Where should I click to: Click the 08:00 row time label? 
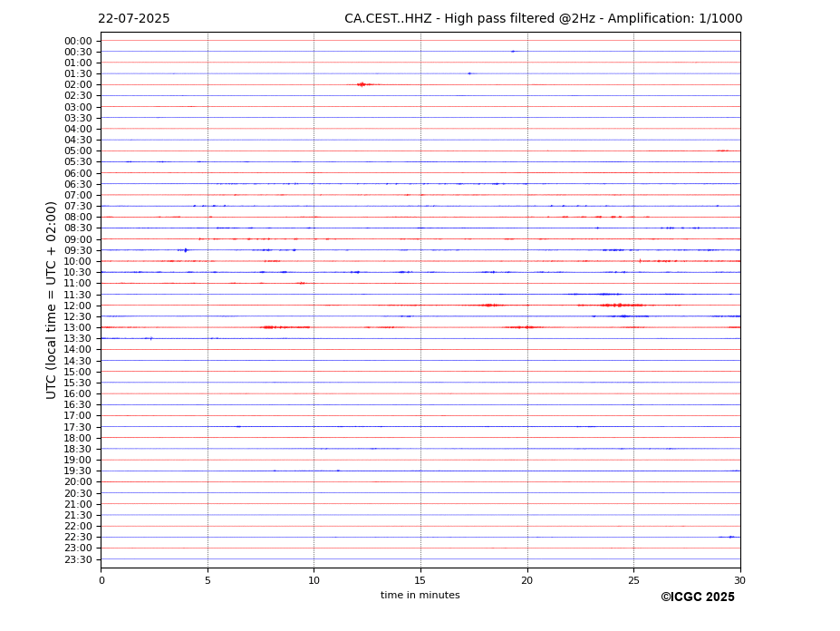click(78, 217)
